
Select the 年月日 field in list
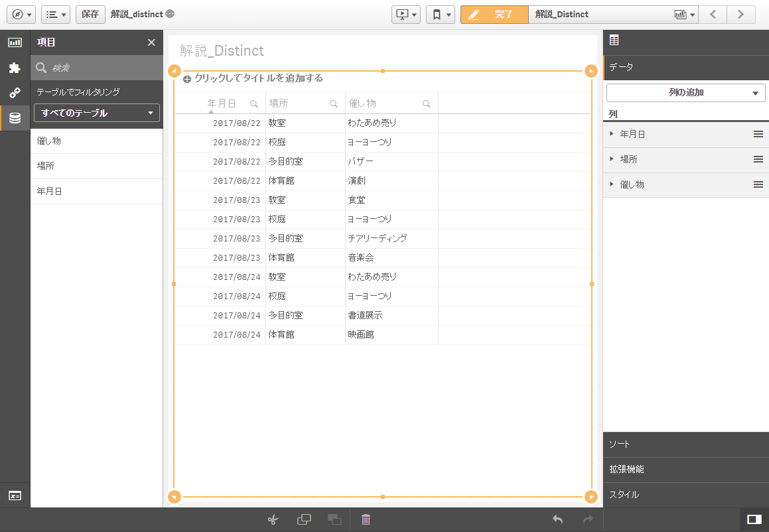pyautogui.click(x=97, y=191)
